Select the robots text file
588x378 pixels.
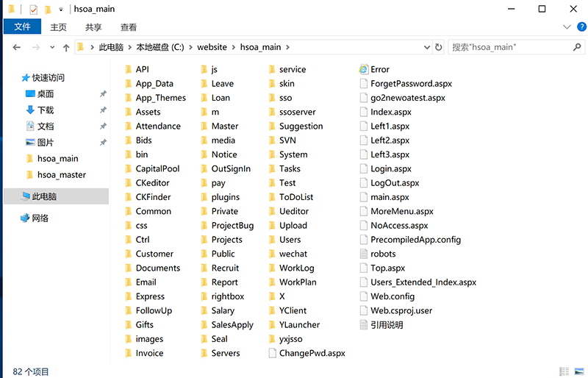click(x=378, y=254)
